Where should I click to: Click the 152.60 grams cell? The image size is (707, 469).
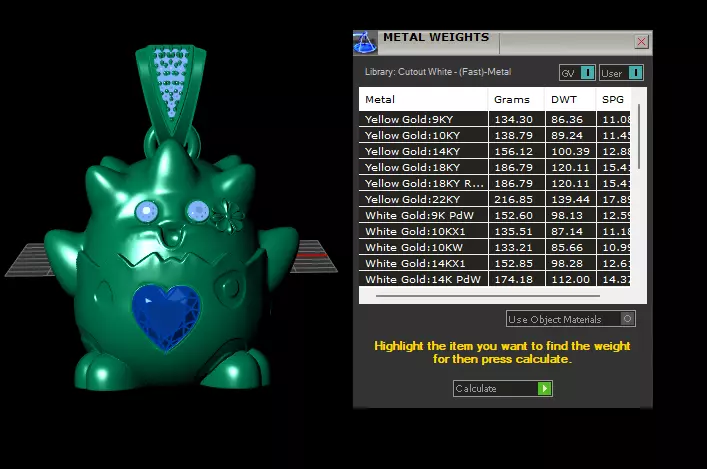[516, 215]
